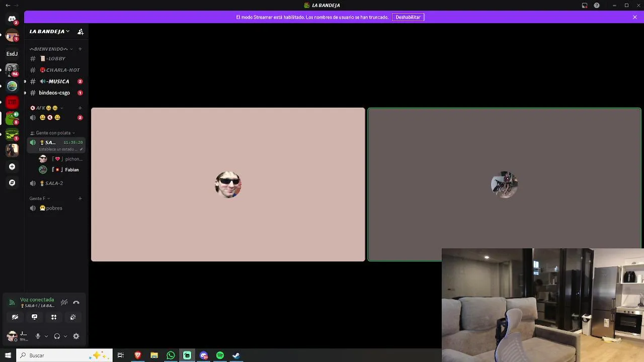Image resolution: width=644 pixels, height=362 pixels.
Task: Start an activity in voice channel
Action: 54,317
